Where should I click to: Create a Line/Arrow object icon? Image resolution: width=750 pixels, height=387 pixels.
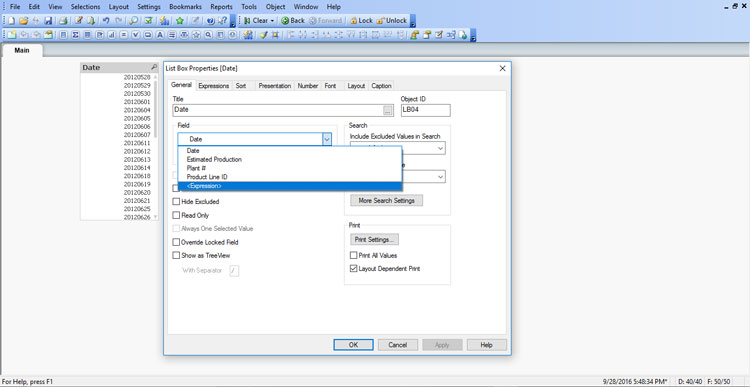click(172, 34)
